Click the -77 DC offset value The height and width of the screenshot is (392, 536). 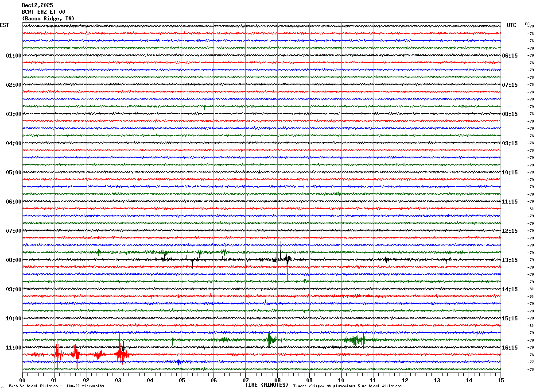pyautogui.click(x=531, y=362)
